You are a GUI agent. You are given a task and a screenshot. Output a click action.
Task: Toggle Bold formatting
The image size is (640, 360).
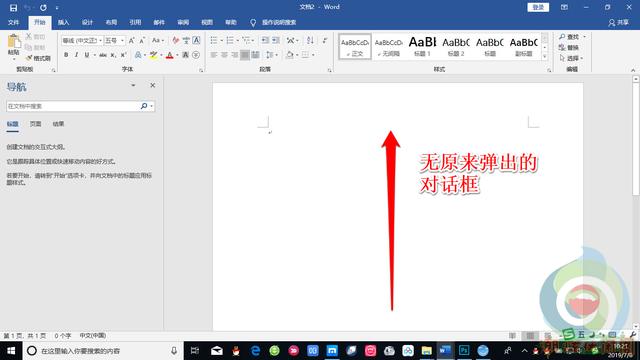[x=66, y=55]
